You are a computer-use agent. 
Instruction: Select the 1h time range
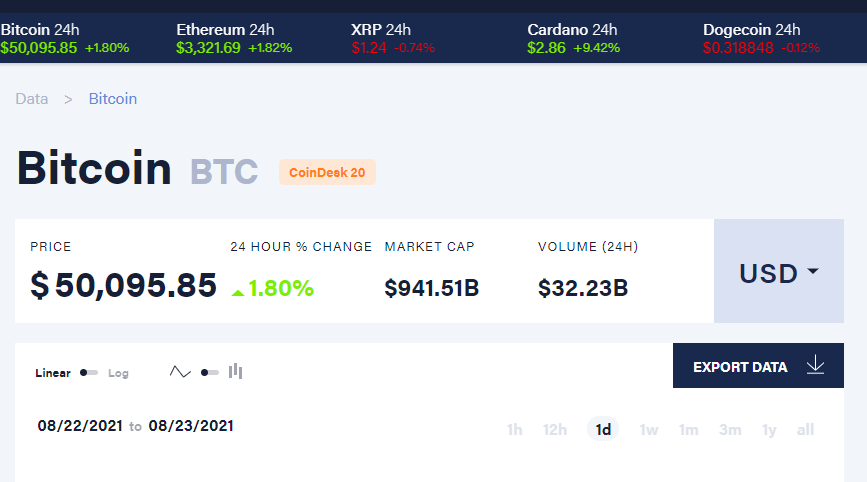click(x=514, y=430)
